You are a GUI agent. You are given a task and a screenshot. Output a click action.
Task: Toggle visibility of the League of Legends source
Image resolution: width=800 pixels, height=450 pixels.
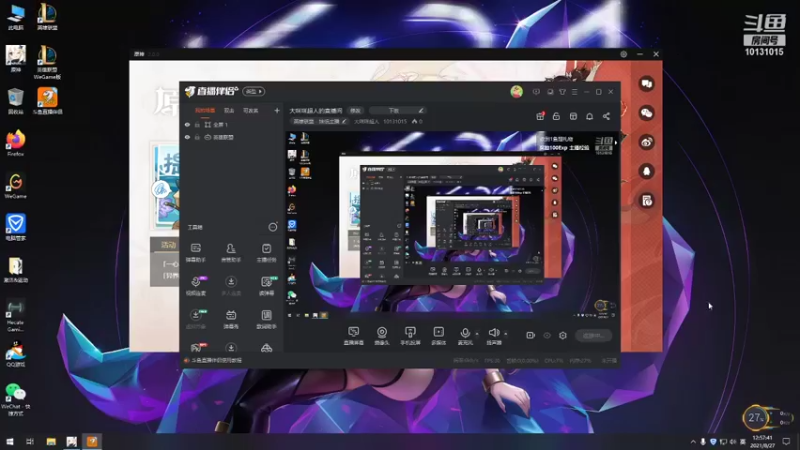coord(187,137)
